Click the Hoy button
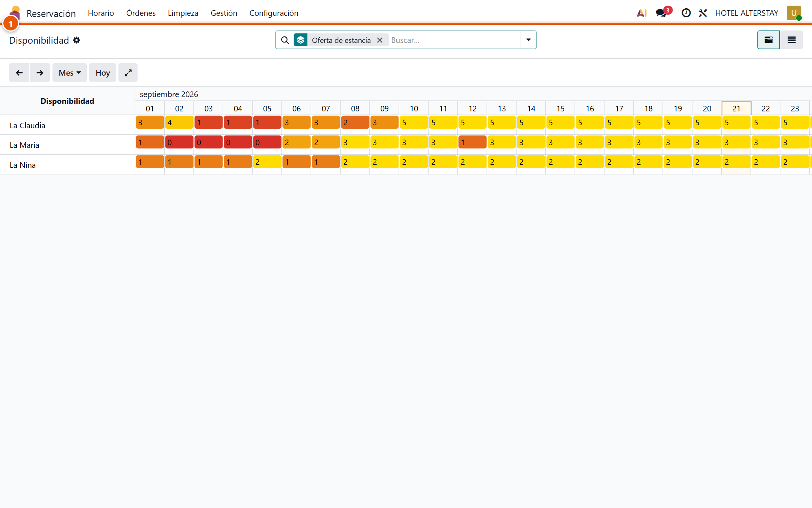Viewport: 812px width, 508px height. click(103, 73)
